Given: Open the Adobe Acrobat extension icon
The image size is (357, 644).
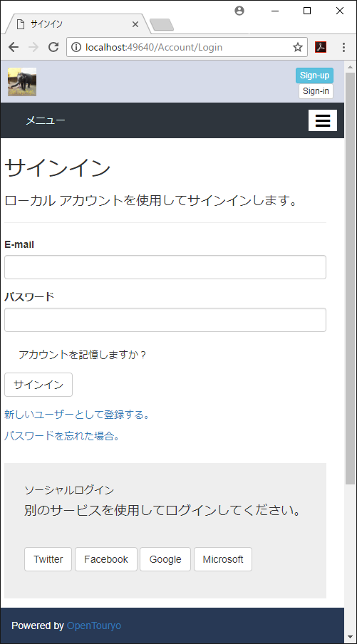Looking at the screenshot, I should [x=321, y=47].
